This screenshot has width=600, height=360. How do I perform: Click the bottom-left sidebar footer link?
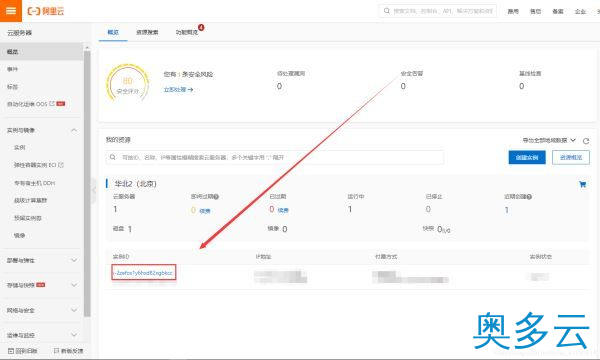click(23, 351)
